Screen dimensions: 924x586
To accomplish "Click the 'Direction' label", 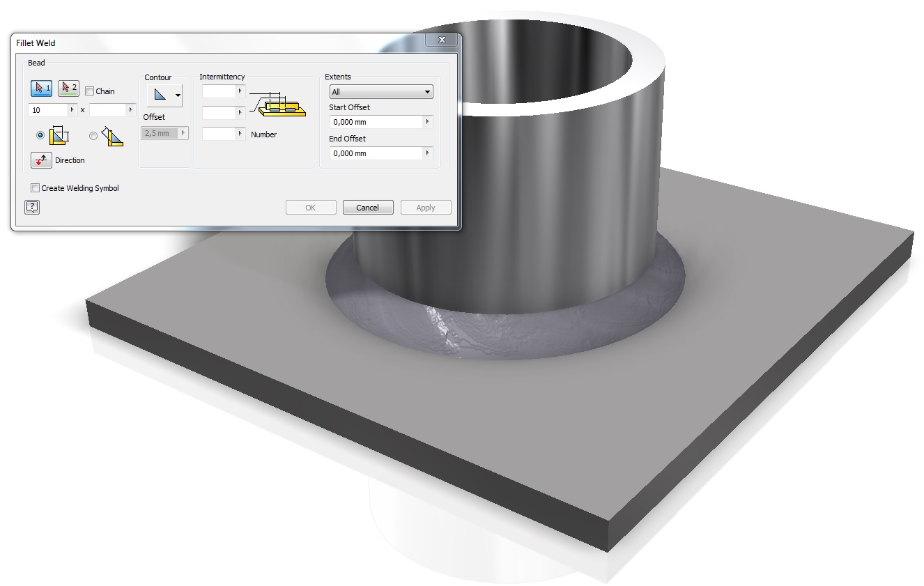I will point(70,160).
